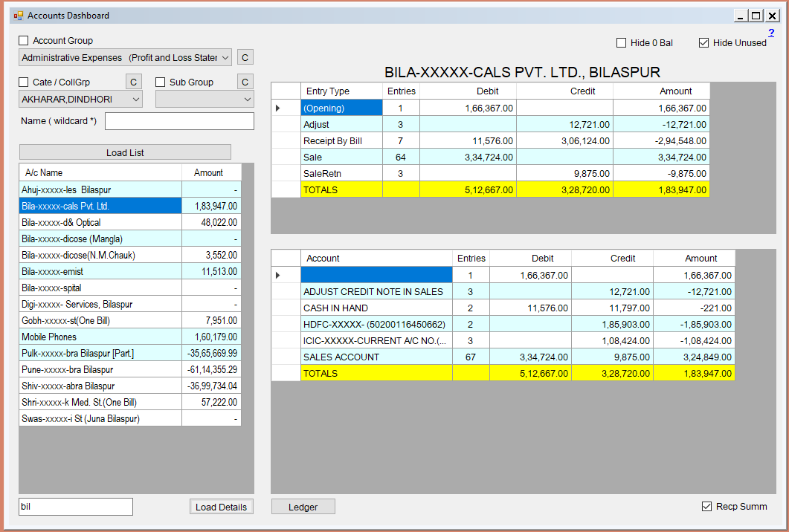Select the Pulk-xxxxx-bra Bilaspur [Part.] account
789x532 pixels.
pos(130,353)
